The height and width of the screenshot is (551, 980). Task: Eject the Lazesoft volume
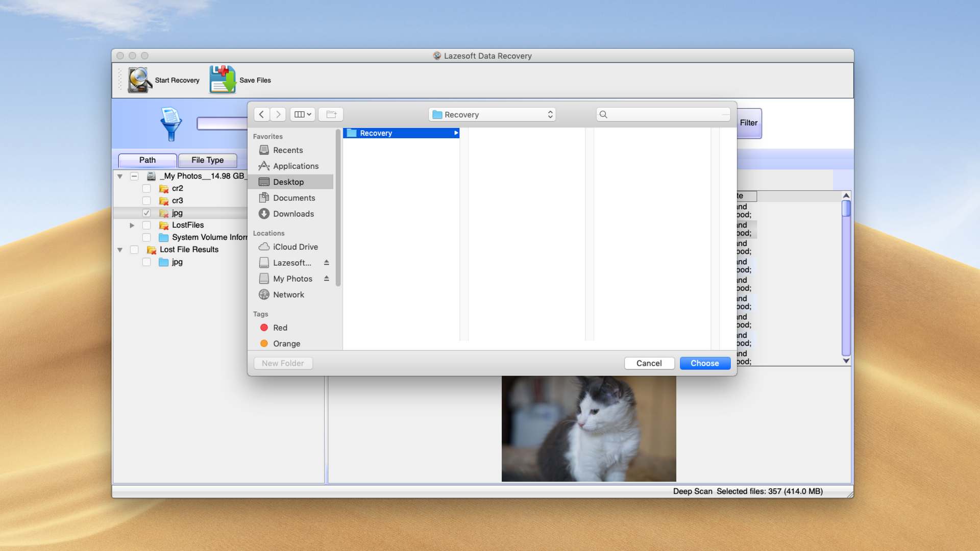tap(327, 263)
